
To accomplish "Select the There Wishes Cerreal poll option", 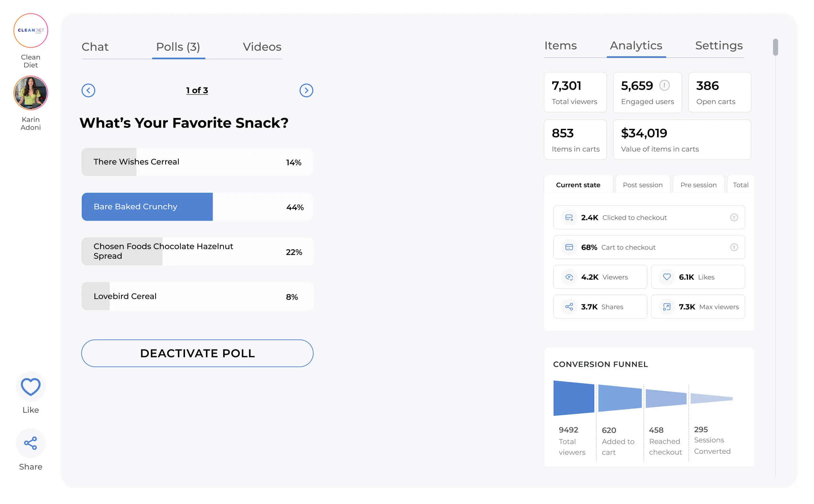I will 197,162.
